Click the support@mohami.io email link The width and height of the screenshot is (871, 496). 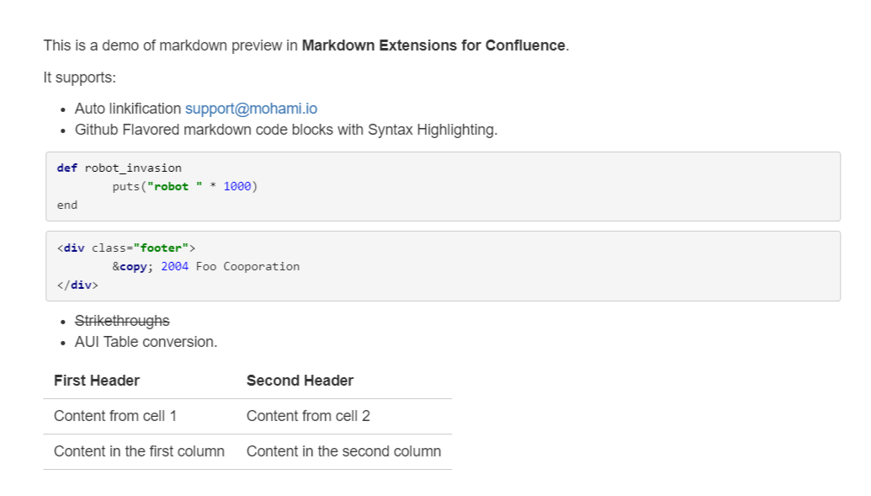(x=251, y=108)
